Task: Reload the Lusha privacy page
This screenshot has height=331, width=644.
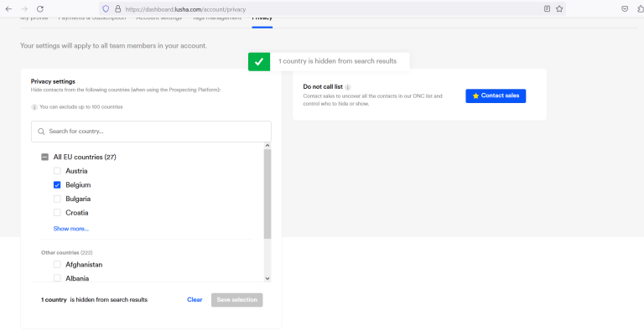Action: tap(40, 8)
